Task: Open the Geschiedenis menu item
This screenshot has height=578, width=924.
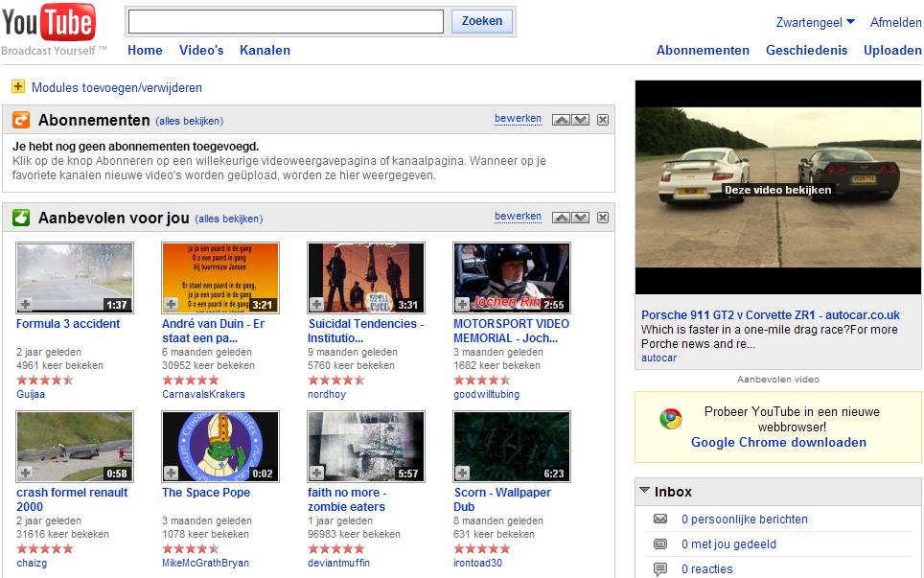Action: point(806,50)
